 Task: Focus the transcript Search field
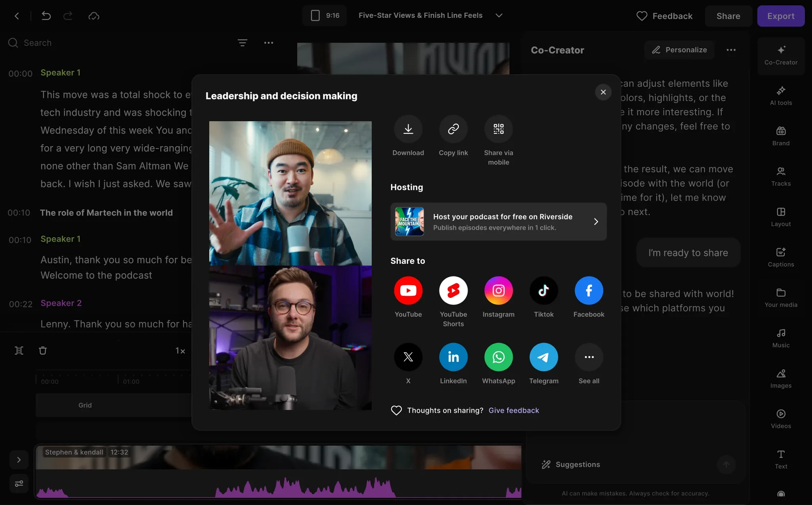pos(119,43)
